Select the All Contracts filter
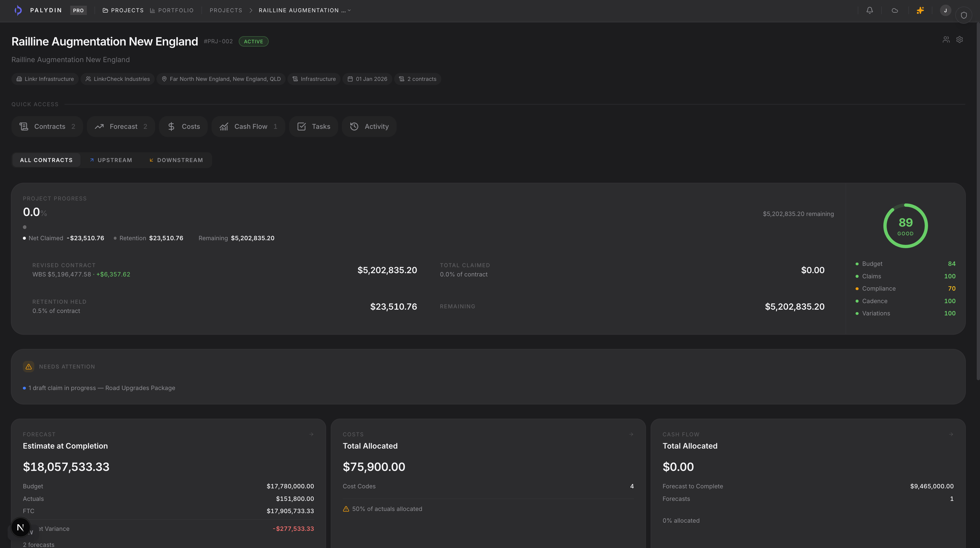The width and height of the screenshot is (980, 548). click(x=46, y=160)
